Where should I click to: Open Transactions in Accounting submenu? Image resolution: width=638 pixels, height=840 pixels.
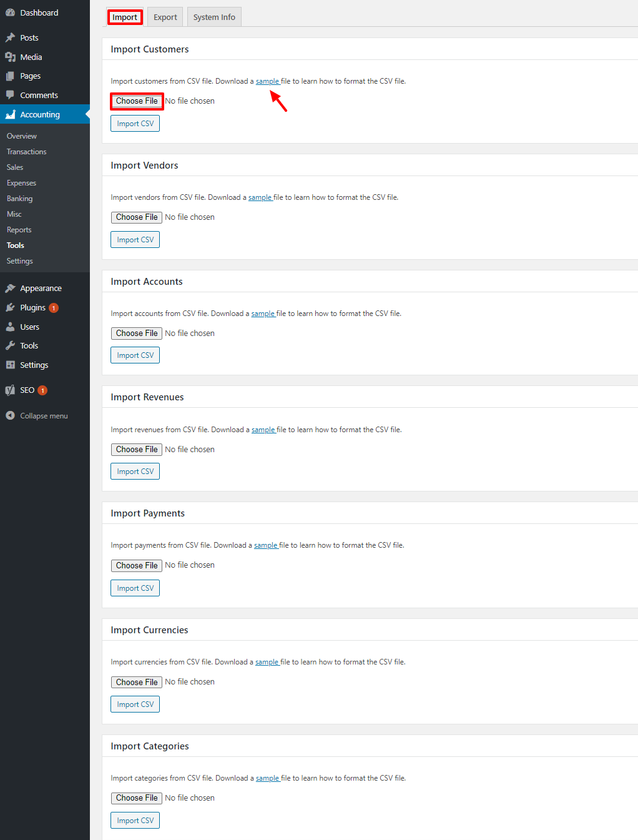coord(27,152)
